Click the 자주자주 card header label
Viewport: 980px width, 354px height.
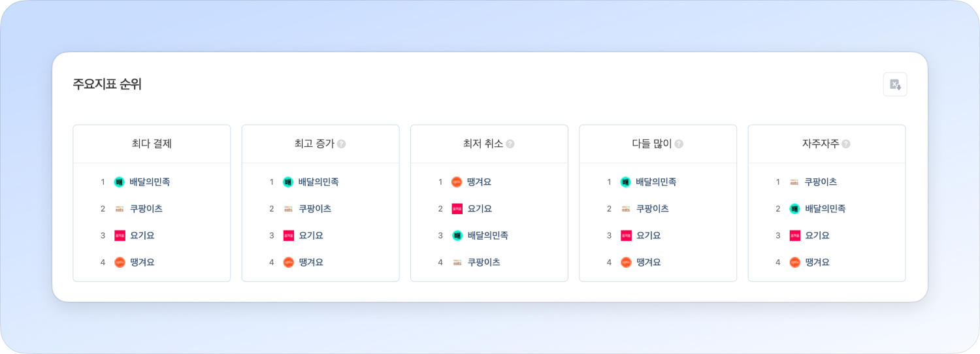821,144
